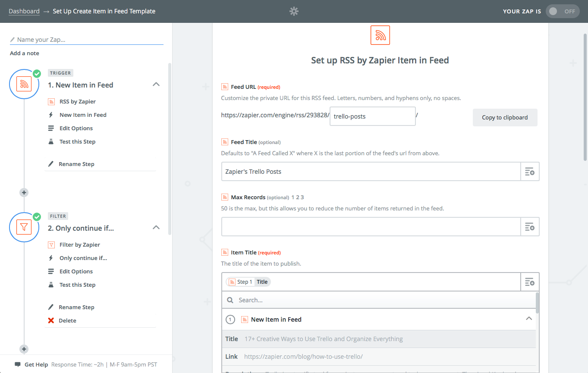The width and height of the screenshot is (588, 373).
Task: Select the Title field value row
Action: click(x=379, y=339)
